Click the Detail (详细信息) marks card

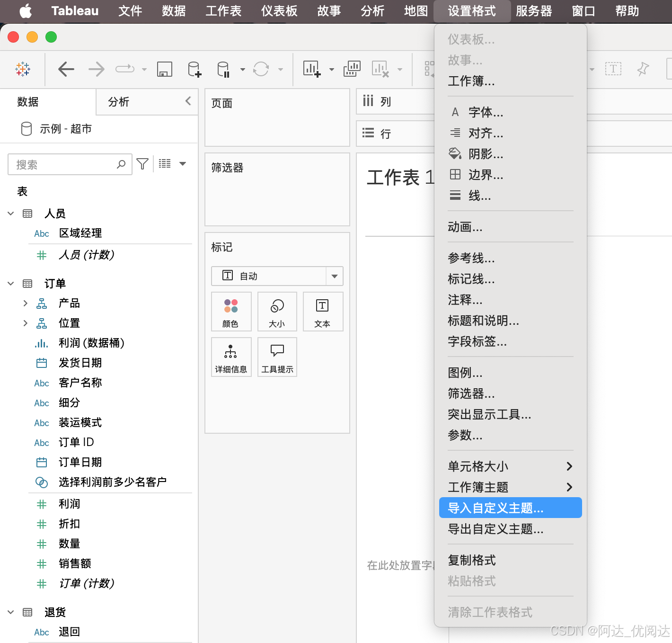coord(231,357)
